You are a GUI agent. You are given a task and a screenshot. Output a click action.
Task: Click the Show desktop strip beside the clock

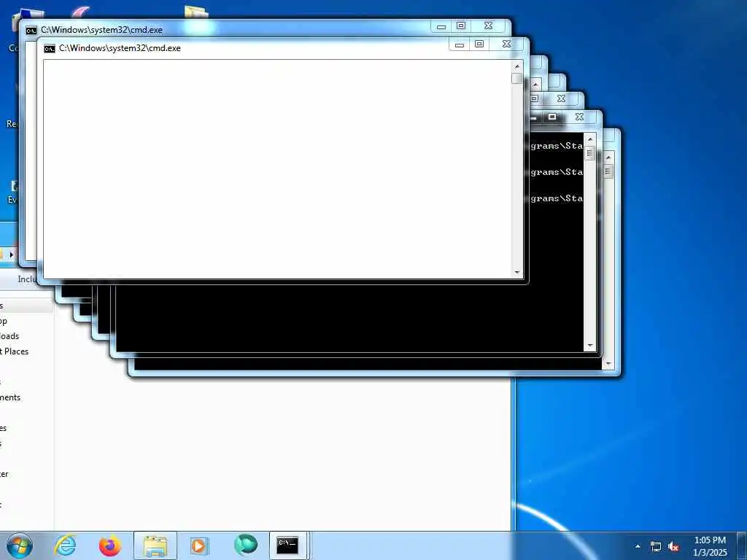(x=742, y=545)
